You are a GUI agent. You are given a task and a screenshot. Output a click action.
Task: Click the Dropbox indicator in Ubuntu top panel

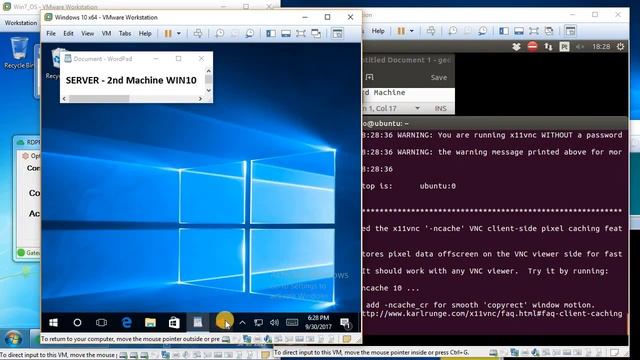[516, 47]
